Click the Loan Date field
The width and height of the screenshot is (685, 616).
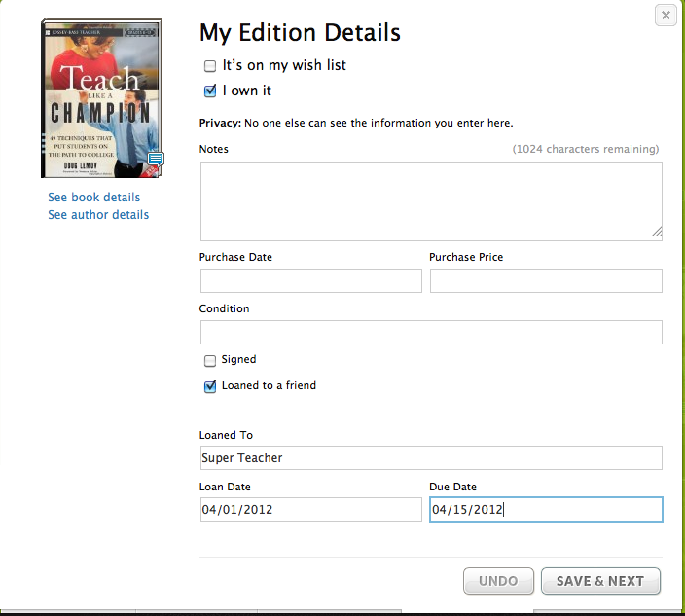[311, 509]
